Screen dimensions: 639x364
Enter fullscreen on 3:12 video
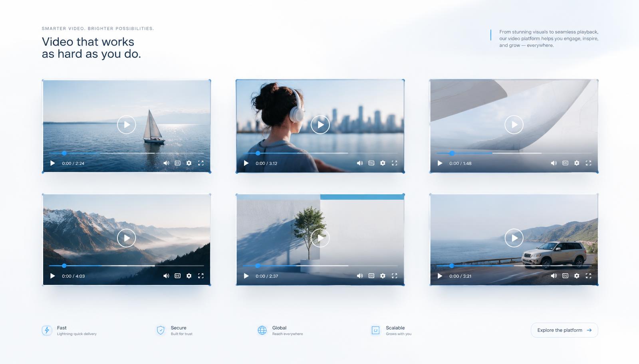[395, 163]
